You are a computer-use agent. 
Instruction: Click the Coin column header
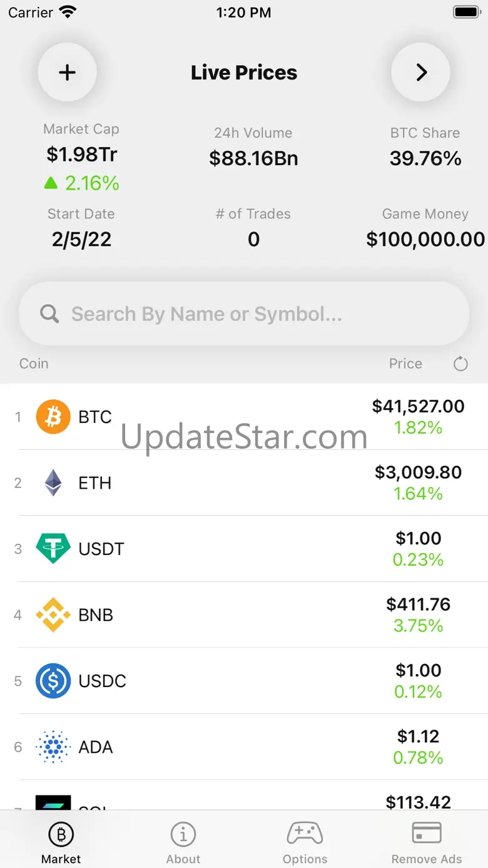pyautogui.click(x=34, y=364)
